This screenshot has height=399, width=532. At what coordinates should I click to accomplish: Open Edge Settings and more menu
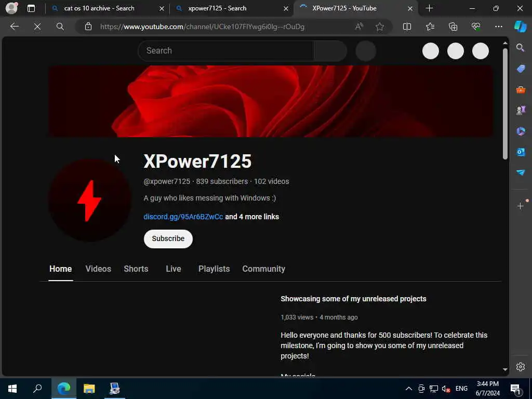498,26
